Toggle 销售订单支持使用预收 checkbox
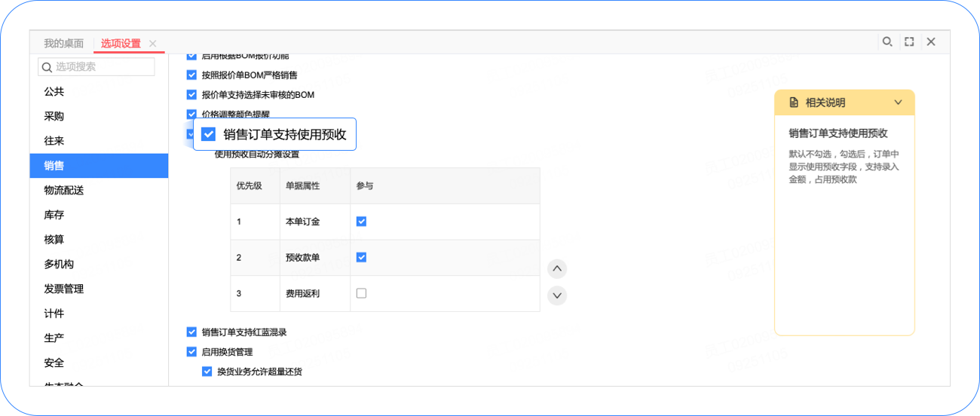This screenshot has height=416, width=980. pos(209,135)
